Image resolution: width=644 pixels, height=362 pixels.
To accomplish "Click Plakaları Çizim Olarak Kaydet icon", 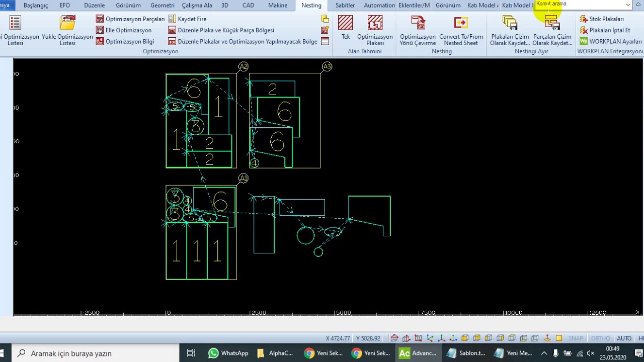I will [510, 23].
